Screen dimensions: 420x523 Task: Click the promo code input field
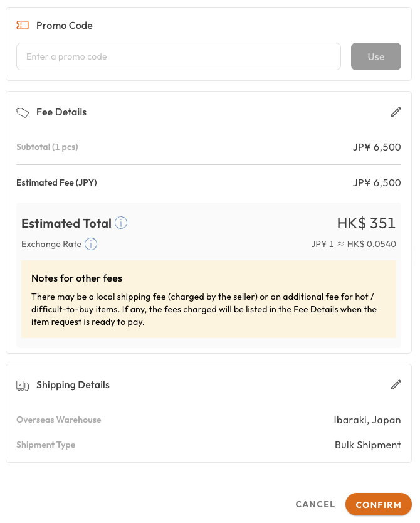tap(178, 56)
